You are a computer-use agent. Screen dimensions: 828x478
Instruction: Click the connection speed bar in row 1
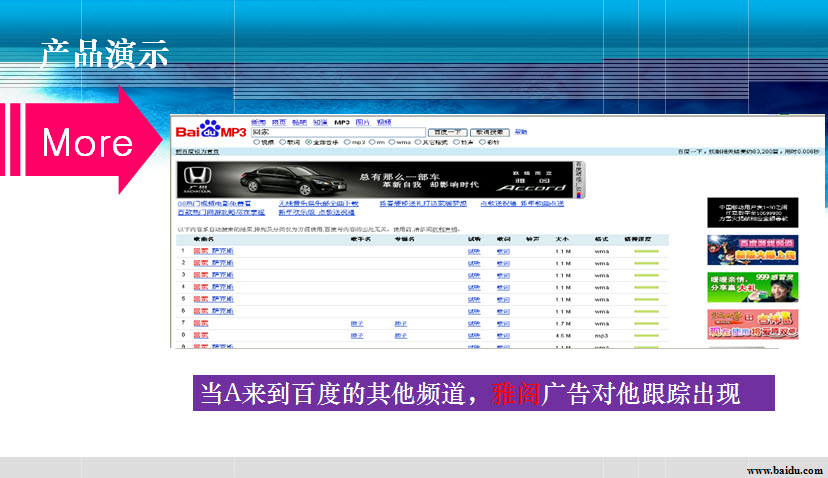(646, 251)
